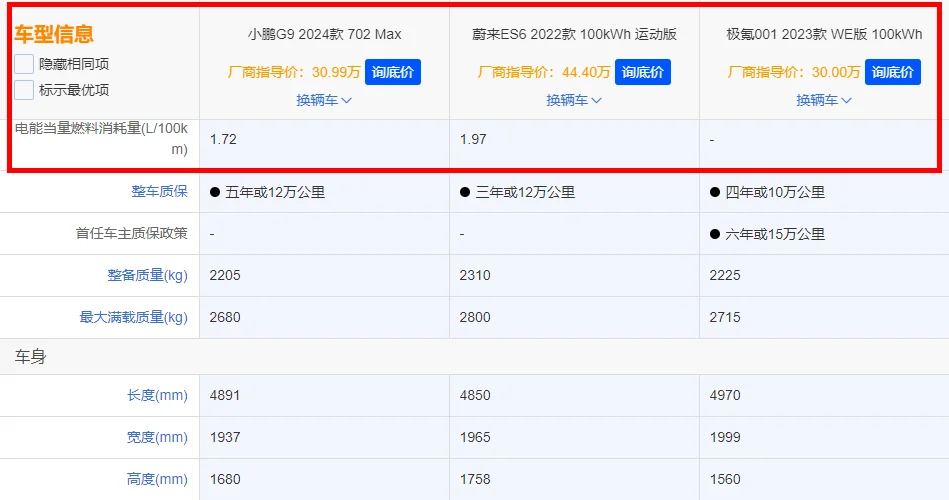Click the 车型信息 heading

click(54, 34)
